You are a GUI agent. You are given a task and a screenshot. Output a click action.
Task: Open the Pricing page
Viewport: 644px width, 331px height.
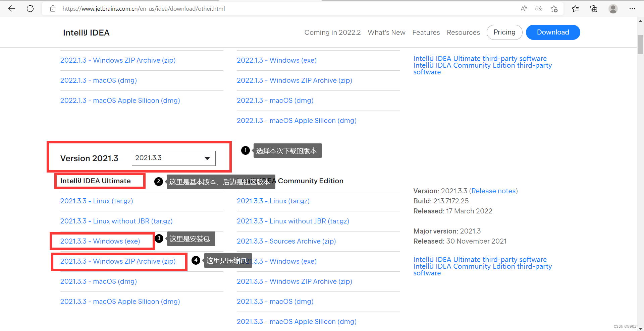[x=504, y=32]
